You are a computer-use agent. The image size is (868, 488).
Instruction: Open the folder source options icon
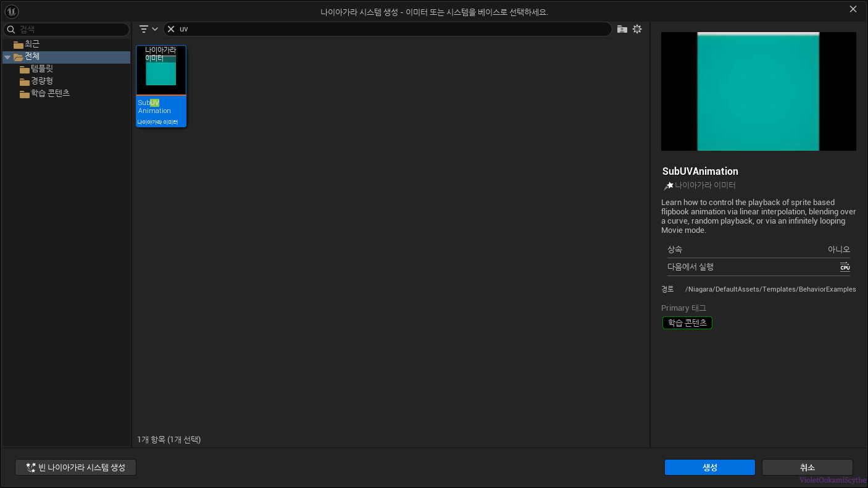click(x=622, y=29)
